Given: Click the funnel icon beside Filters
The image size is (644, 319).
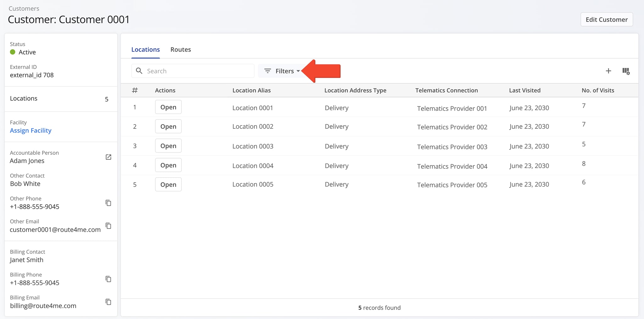Looking at the screenshot, I should 268,71.
